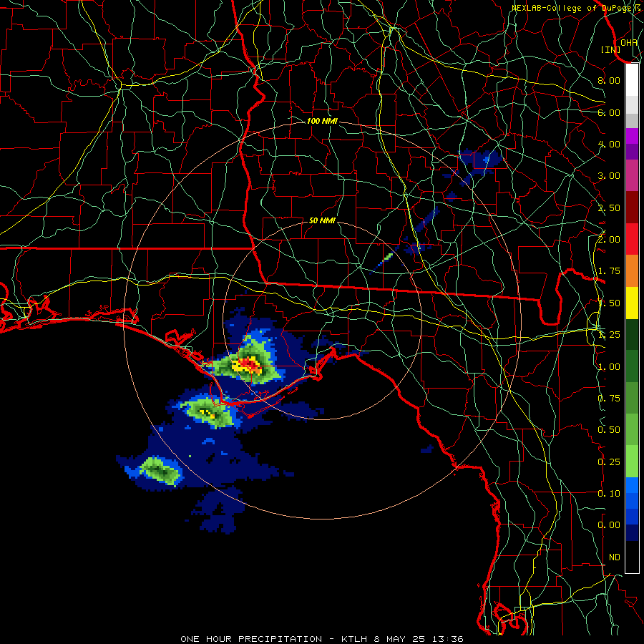Click the 4.00 legend value
Viewport: 644px width, 644px height.
coord(609,144)
